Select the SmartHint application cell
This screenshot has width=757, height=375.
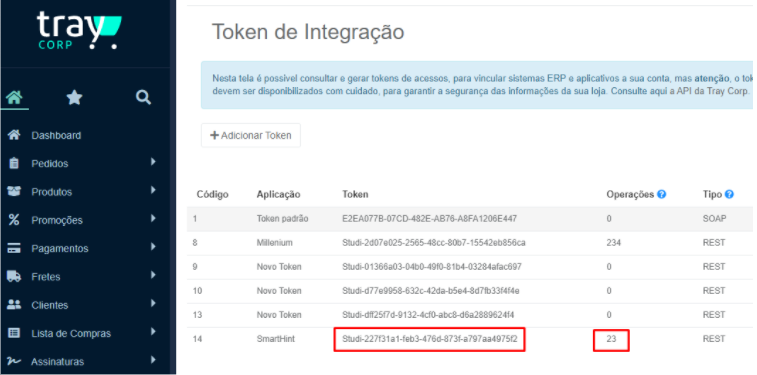(276, 339)
